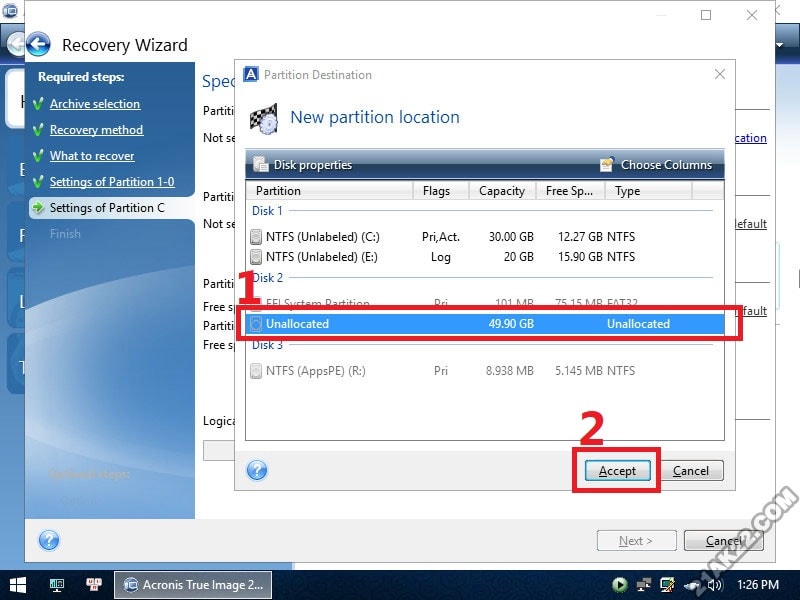Screen dimensions: 800x600
Task: Click the monitor with pencil tray icon
Action: [667, 585]
